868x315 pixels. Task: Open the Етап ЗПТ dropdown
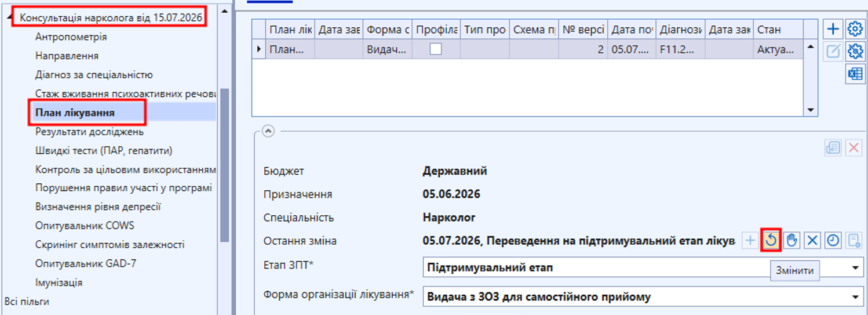coord(855,268)
